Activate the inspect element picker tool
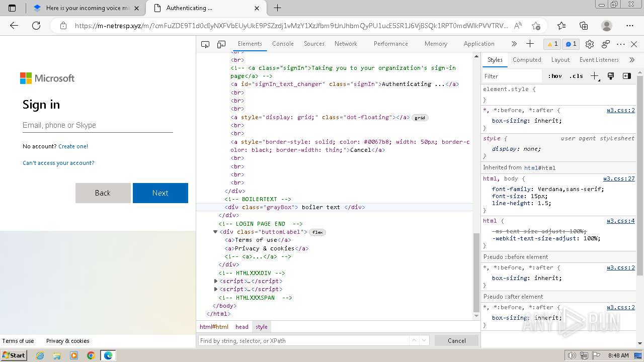Image resolution: width=644 pixels, height=362 pixels. [205, 44]
